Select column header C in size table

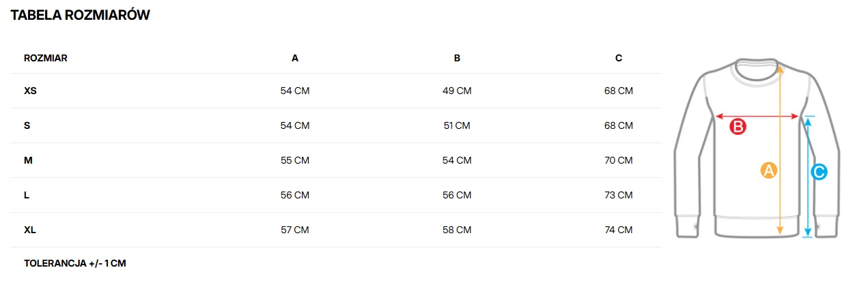pyautogui.click(x=619, y=58)
